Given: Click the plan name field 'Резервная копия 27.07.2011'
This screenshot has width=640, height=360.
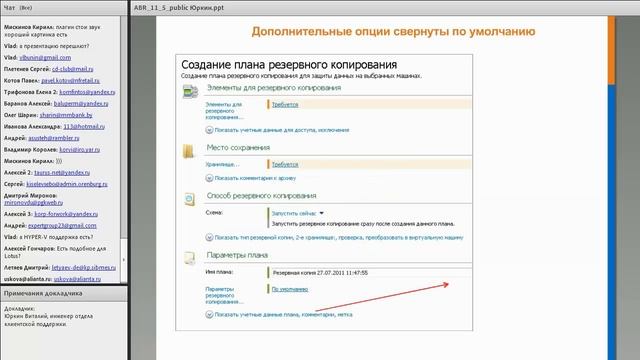Looking at the screenshot, I should (369, 273).
